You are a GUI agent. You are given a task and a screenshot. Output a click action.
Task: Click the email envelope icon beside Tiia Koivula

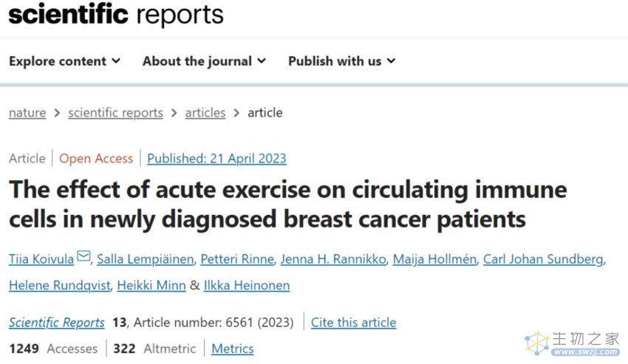click(x=83, y=255)
